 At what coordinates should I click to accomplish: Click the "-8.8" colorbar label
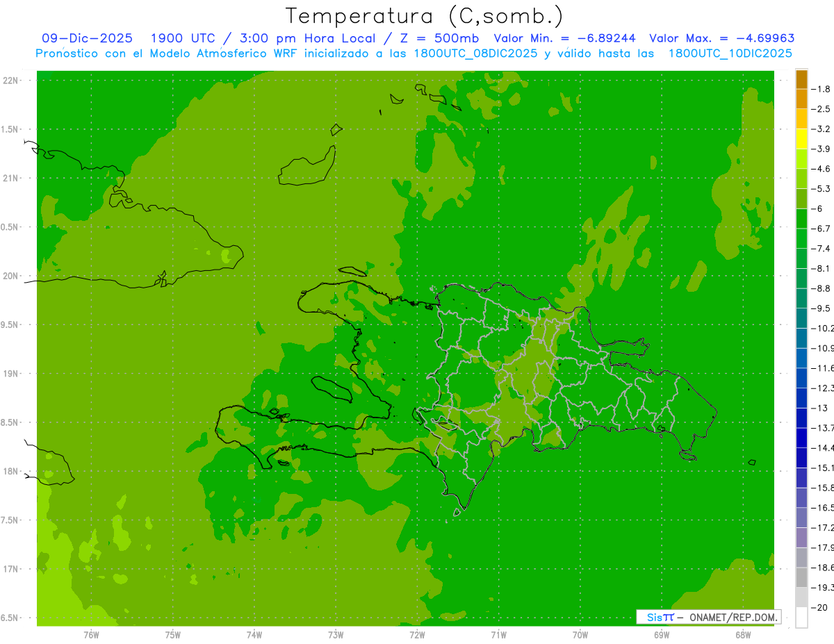coord(821,288)
